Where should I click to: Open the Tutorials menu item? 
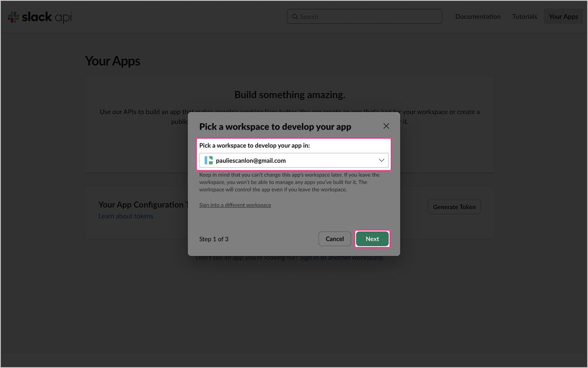click(524, 16)
